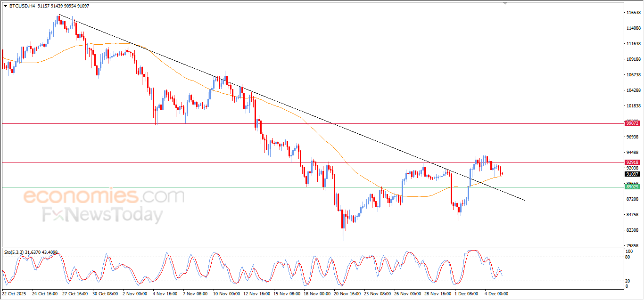Click the 87208 price axis label
644x300 pixels.
coord(633,199)
